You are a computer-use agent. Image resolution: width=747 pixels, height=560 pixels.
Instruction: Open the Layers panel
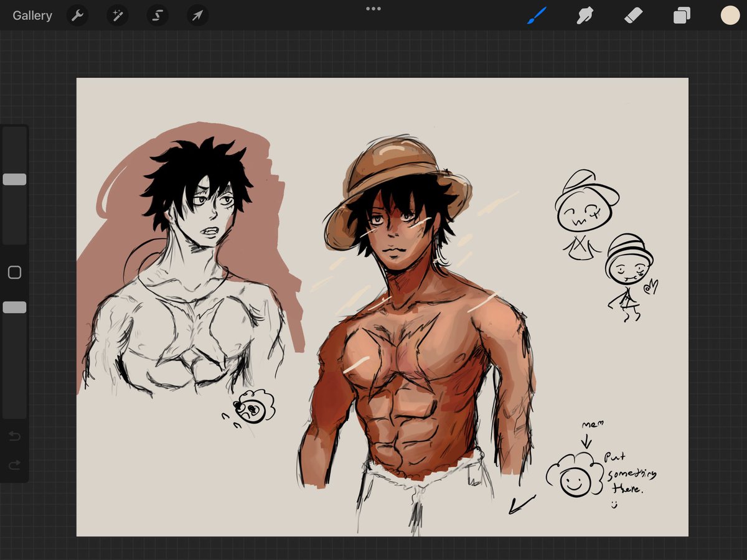pos(682,16)
